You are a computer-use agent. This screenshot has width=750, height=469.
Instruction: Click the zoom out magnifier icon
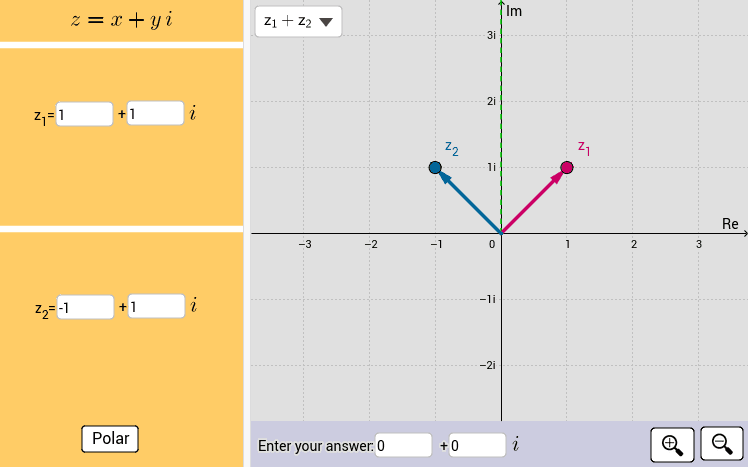(722, 445)
